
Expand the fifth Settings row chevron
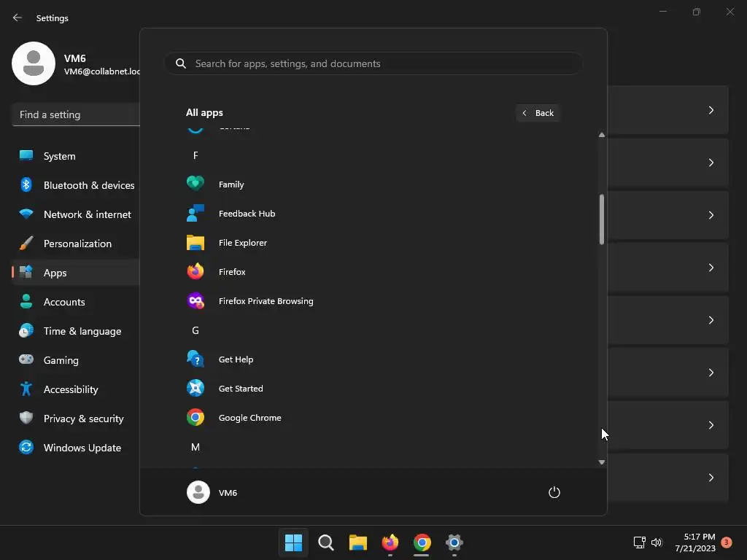click(711, 320)
